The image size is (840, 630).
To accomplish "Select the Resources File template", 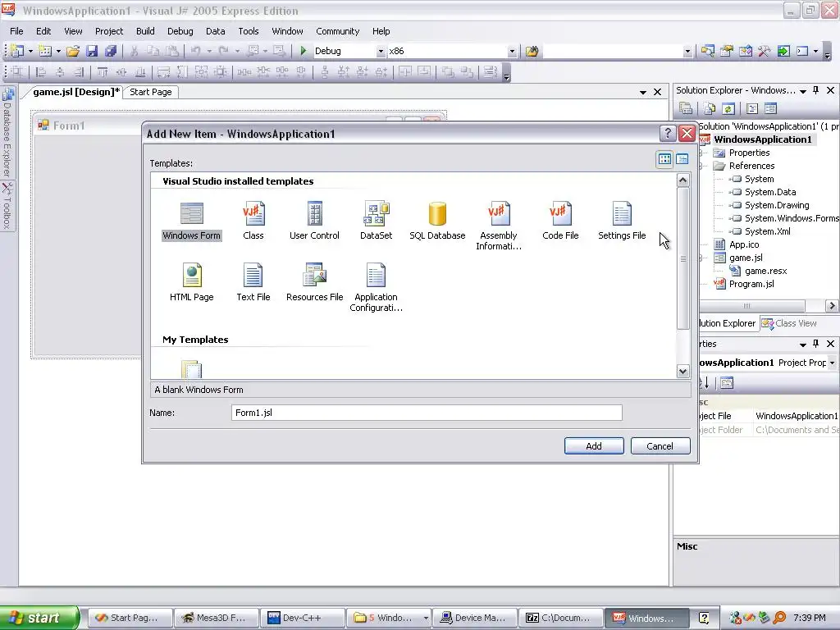I will click(x=314, y=282).
